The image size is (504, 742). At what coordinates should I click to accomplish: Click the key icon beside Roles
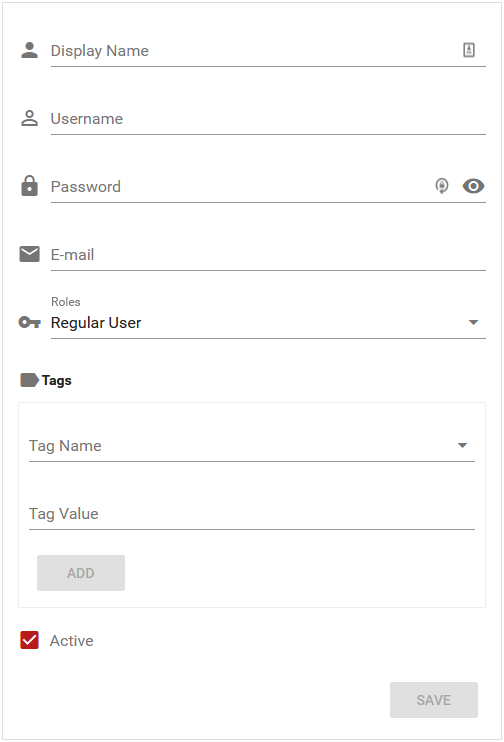tap(29, 322)
